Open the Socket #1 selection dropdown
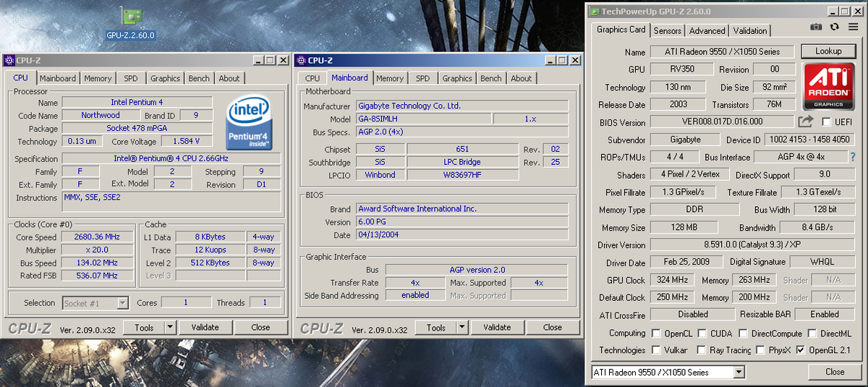This screenshot has width=868, height=387. (122, 303)
